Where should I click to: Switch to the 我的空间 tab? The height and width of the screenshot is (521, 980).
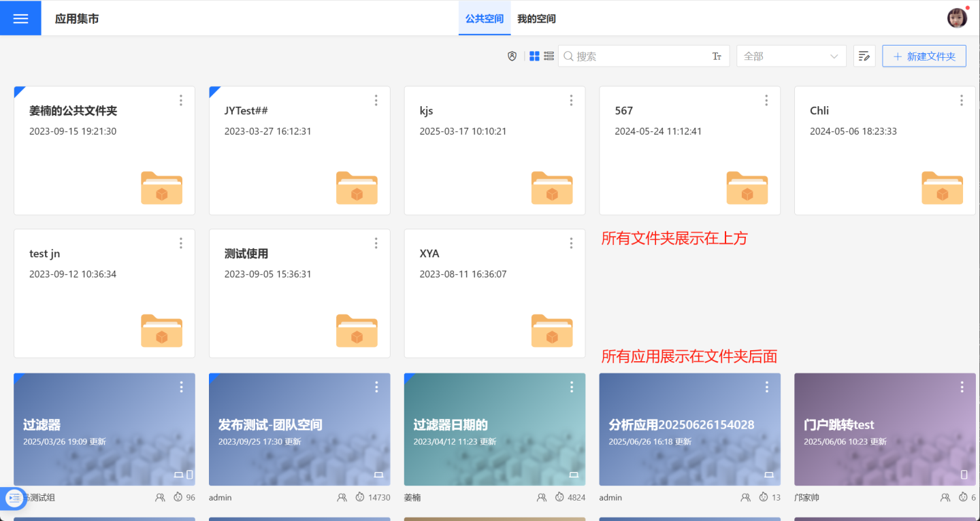tap(536, 19)
